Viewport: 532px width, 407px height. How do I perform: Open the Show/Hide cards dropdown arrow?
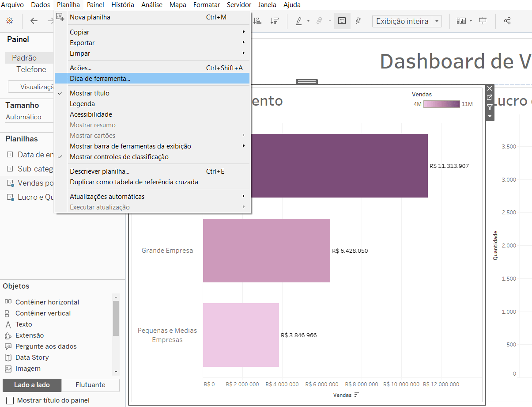pos(471,21)
